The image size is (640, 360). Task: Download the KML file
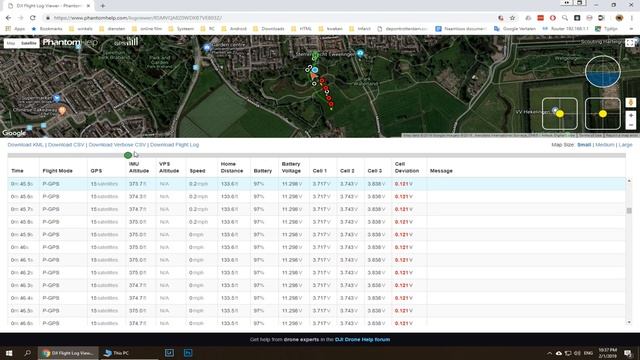(25, 145)
